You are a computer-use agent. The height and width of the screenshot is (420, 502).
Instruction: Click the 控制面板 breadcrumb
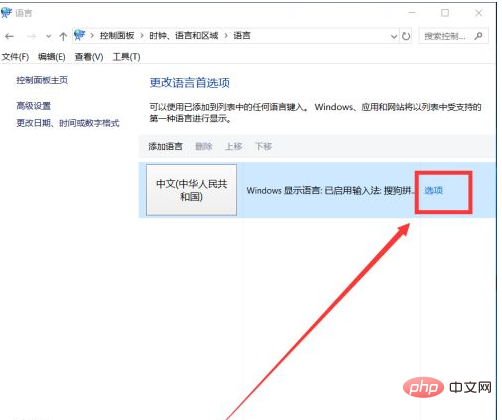[x=117, y=35]
